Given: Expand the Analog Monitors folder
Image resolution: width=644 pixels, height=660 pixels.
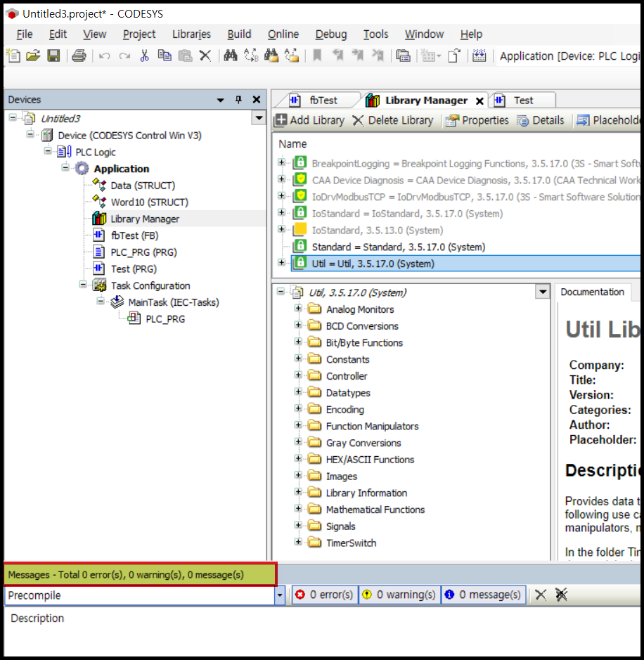Looking at the screenshot, I should tap(298, 308).
